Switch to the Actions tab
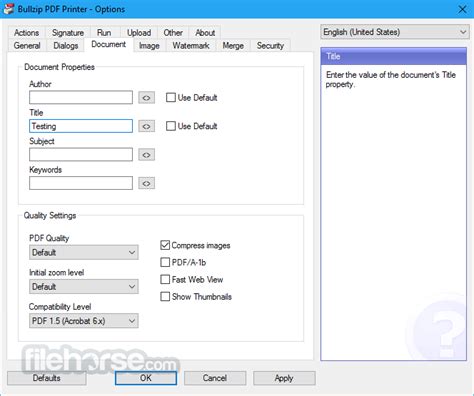 click(x=26, y=33)
